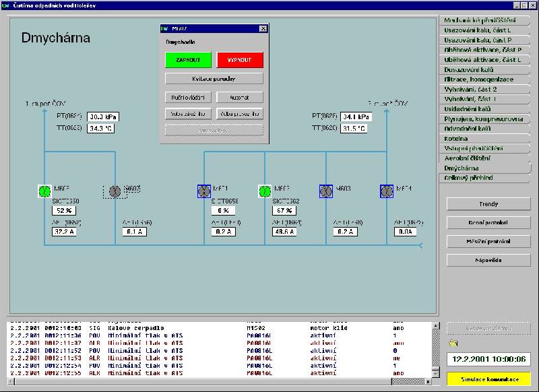The width and height of the screenshot is (539, 392).
Task: Click the blue-framed blower M603 in the right group
Action: [325, 191]
